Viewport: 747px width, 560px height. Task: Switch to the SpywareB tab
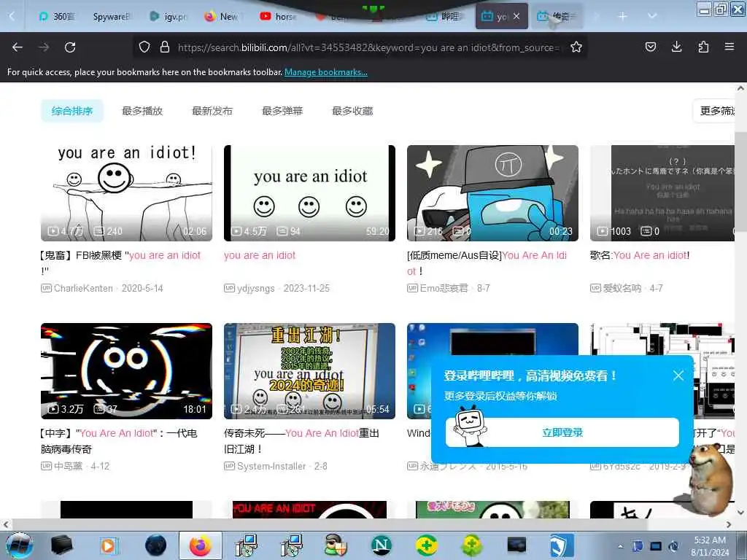pos(111,16)
